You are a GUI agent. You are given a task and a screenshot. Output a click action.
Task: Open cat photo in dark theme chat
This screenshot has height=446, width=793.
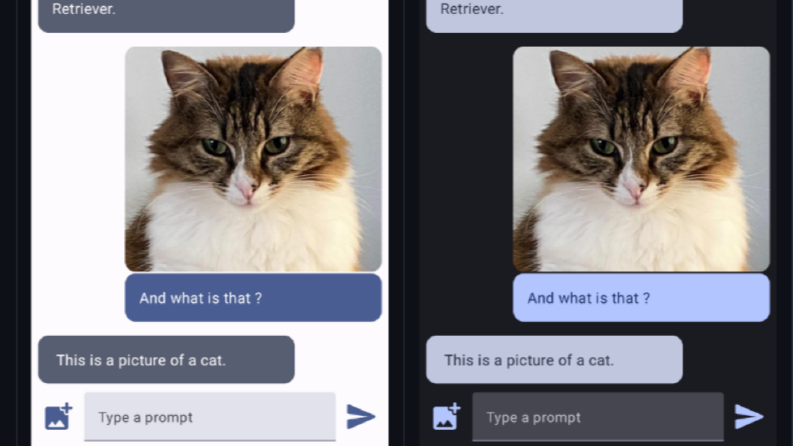point(641,159)
